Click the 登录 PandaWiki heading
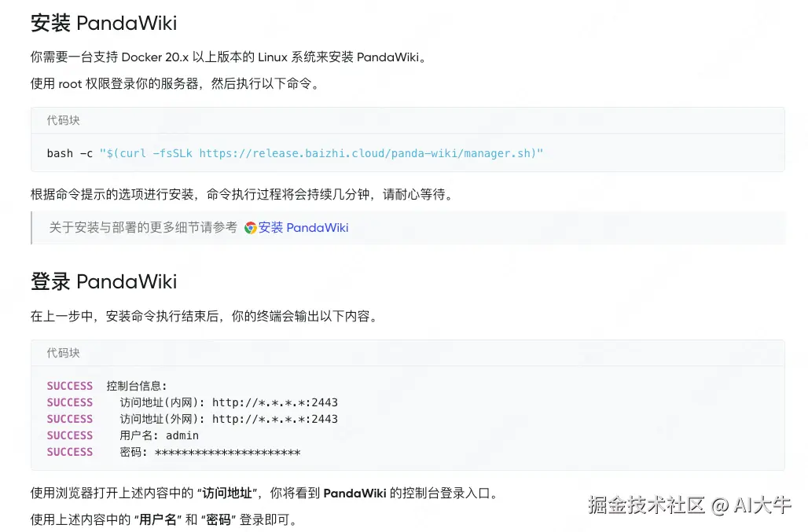 (x=104, y=281)
